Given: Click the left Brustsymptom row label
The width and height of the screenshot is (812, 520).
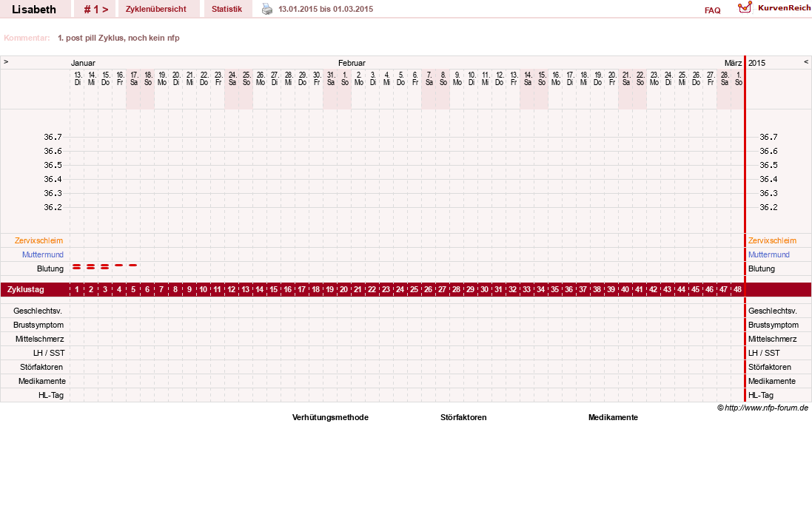Looking at the screenshot, I should [38, 325].
